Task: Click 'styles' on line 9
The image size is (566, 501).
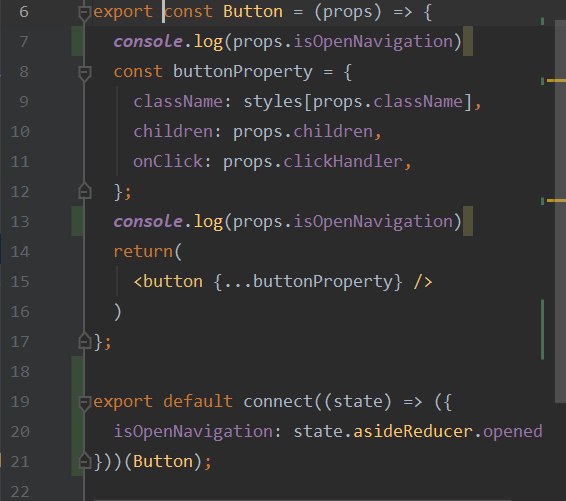Action: pyautogui.click(x=273, y=101)
